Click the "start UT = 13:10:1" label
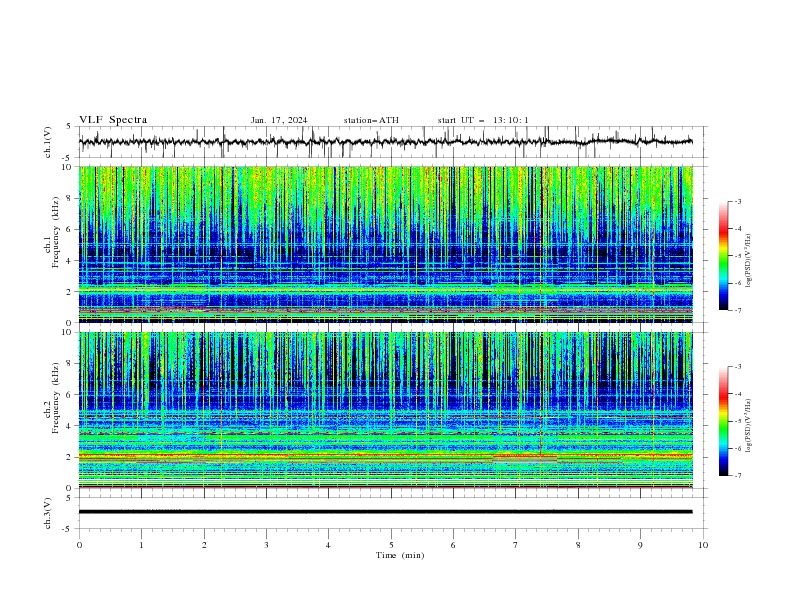 (x=483, y=120)
